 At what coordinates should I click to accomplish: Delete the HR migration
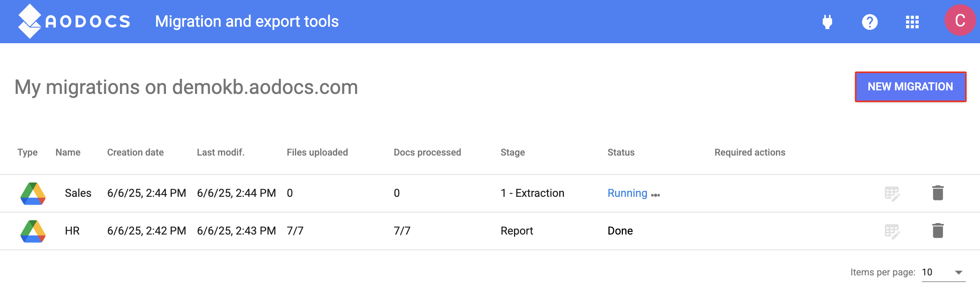(938, 231)
